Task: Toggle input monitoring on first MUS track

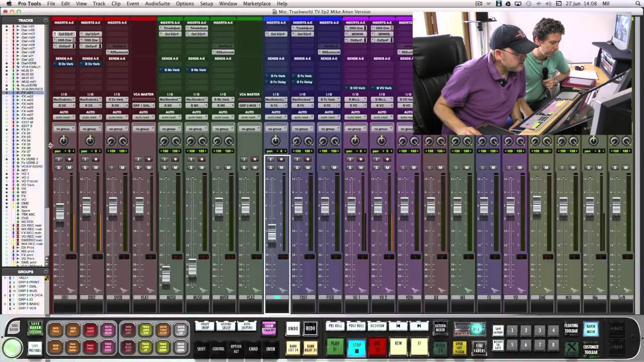Action: pos(165,159)
